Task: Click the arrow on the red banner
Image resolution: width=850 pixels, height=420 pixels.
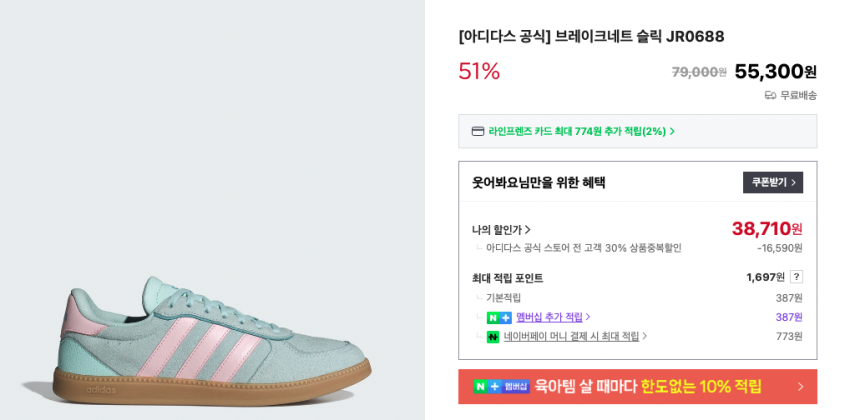Action: (x=800, y=387)
